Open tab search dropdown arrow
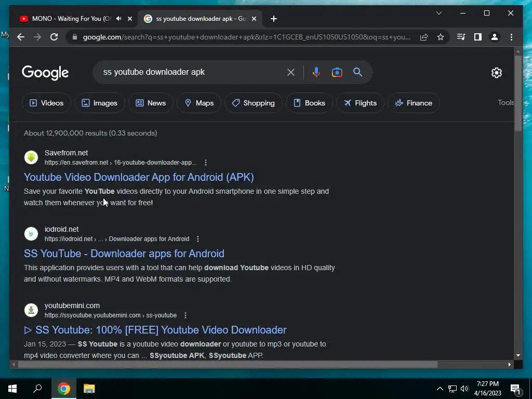 click(x=438, y=13)
